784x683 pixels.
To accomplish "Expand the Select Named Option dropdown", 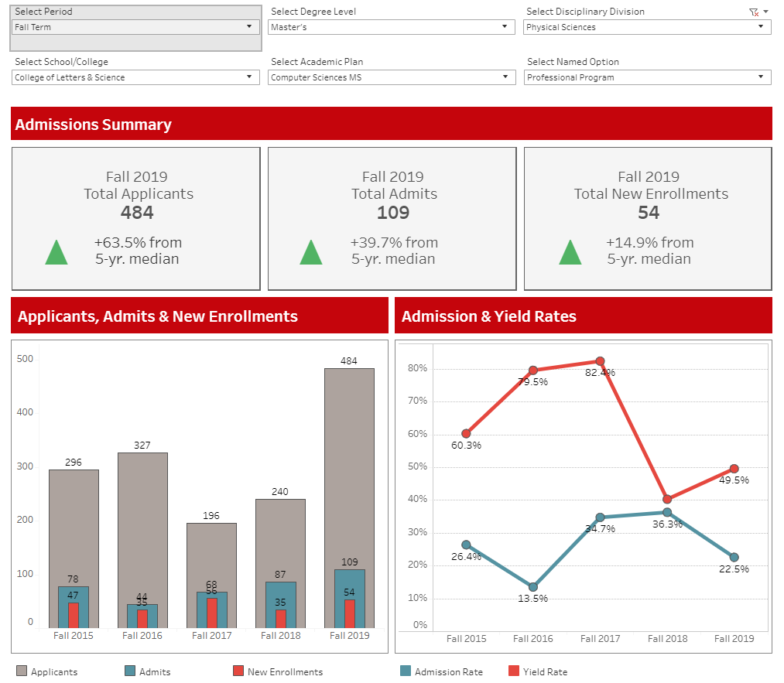I will (647, 77).
